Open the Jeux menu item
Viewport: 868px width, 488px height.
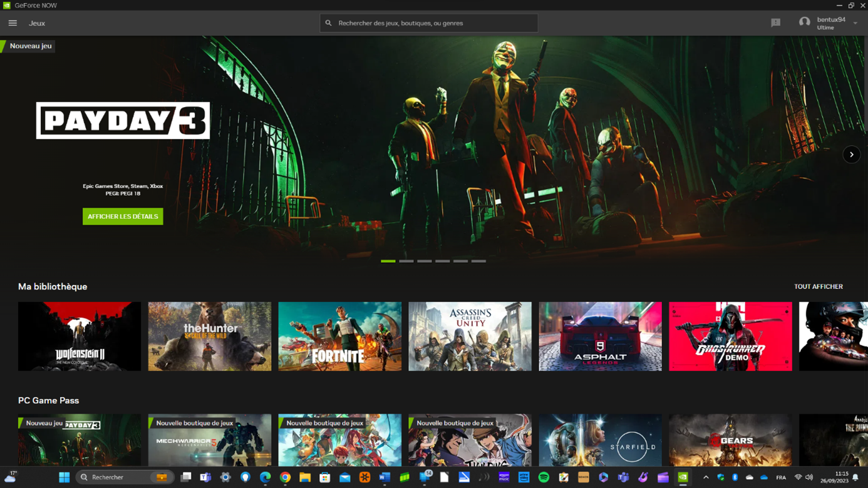pos(37,23)
